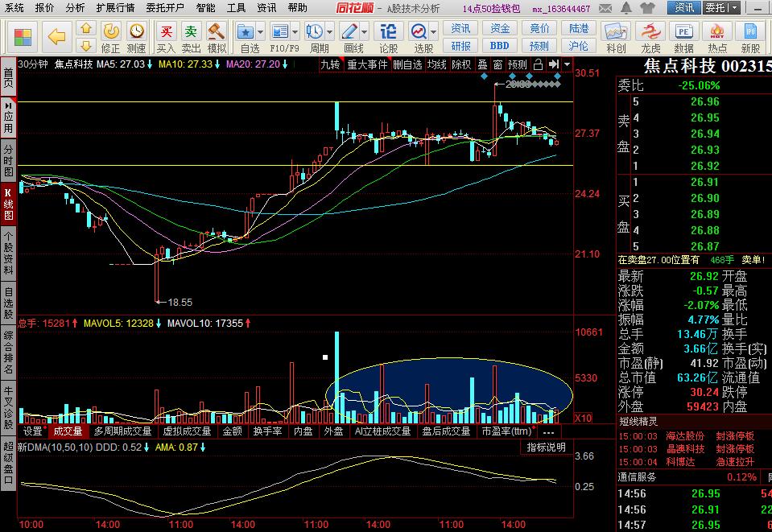
Task: Open 模拟 simulated trading
Action: click(216, 37)
